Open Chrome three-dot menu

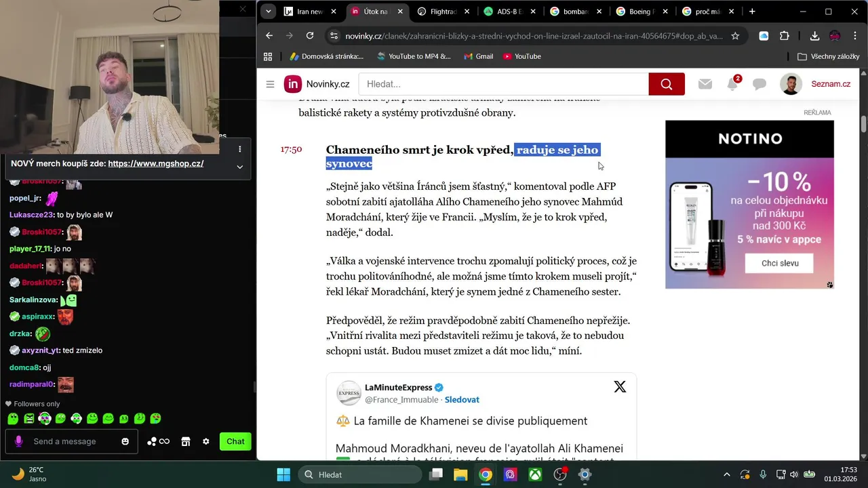click(854, 36)
